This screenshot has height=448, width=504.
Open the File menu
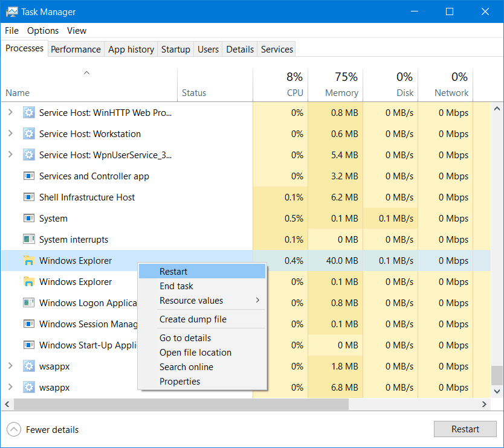tap(12, 31)
